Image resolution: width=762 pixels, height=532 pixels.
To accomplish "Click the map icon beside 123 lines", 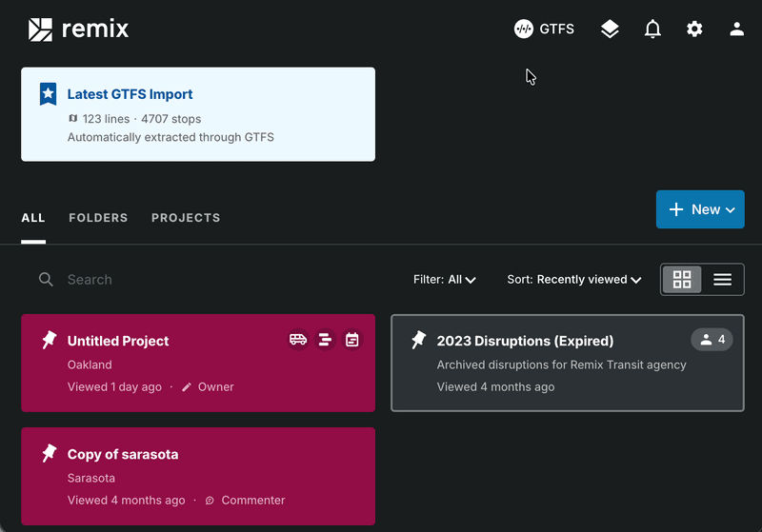I will click(x=73, y=118).
